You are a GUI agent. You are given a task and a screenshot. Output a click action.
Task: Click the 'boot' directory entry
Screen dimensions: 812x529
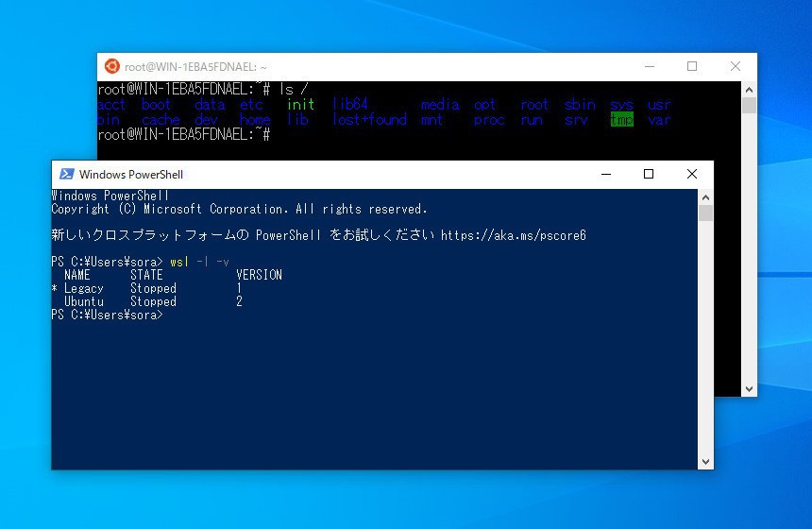pos(156,104)
